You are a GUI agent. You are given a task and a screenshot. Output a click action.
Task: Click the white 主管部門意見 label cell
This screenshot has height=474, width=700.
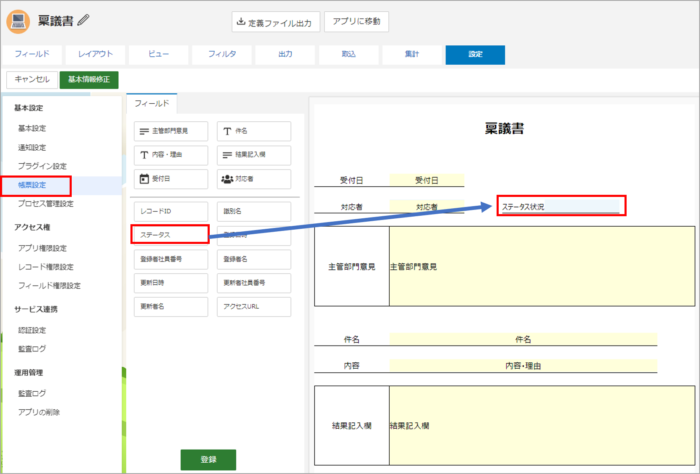[352, 266]
